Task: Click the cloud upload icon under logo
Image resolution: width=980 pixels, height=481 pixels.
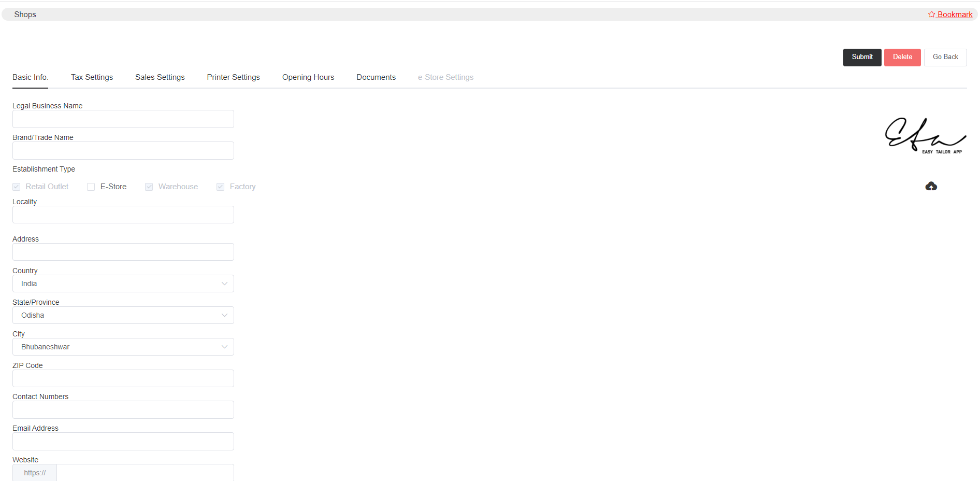Action: point(931,186)
